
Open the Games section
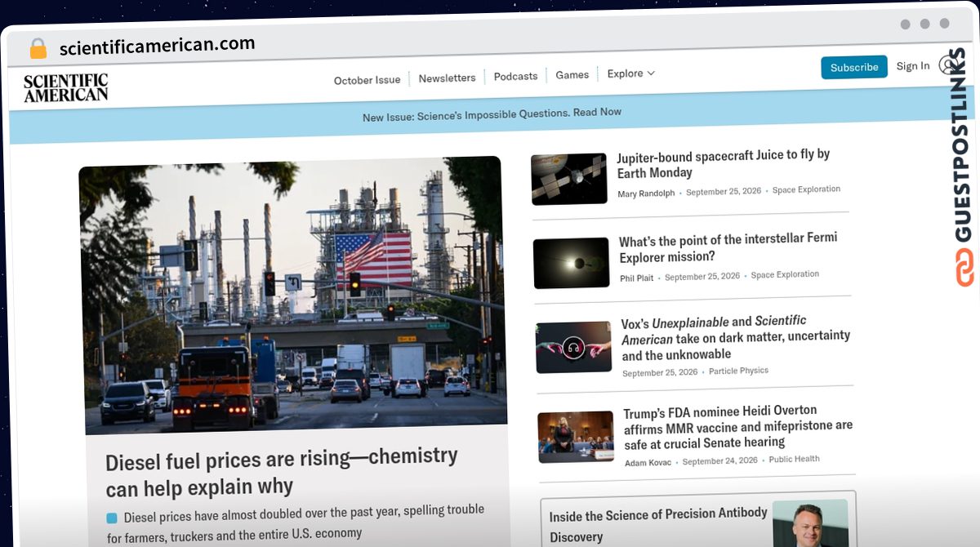[572, 75]
